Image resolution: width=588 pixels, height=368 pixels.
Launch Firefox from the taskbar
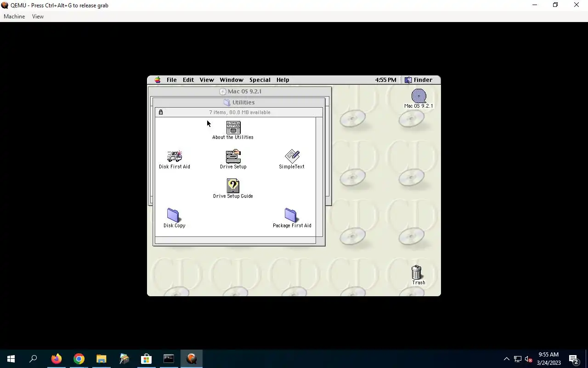pos(57,359)
